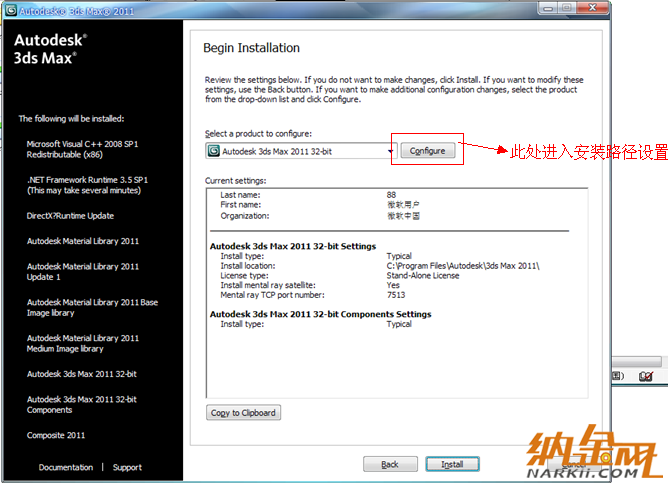Click 'Install mental ray satellite:' Yes value
668x483 pixels.
coord(393,285)
